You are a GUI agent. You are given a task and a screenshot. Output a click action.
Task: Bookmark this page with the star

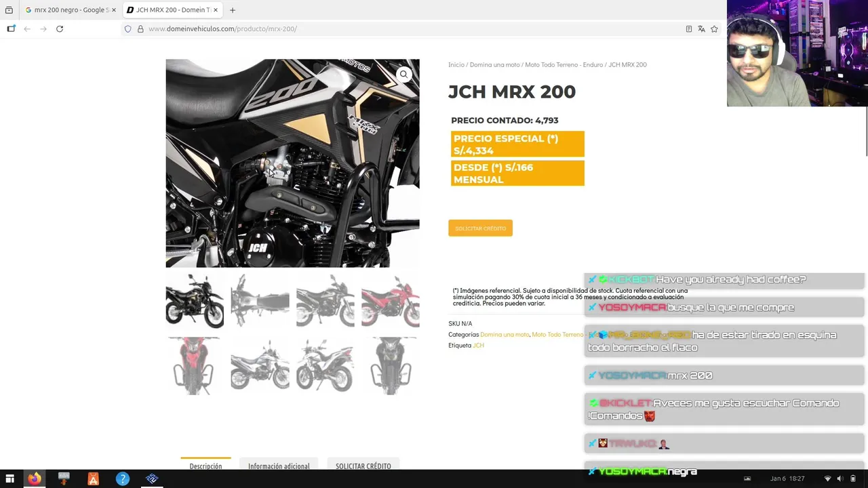click(x=714, y=28)
